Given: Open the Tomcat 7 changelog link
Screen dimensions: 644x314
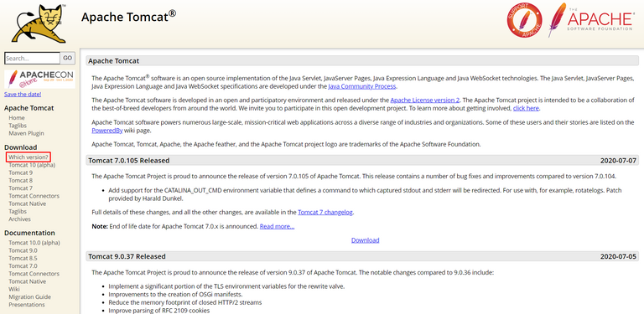Looking at the screenshot, I should 325,213.
